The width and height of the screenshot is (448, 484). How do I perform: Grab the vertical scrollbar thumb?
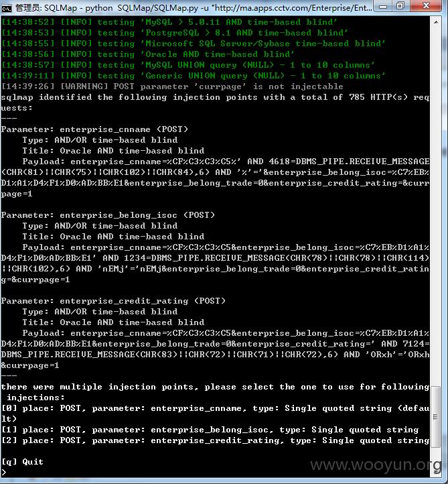pyautogui.click(x=435, y=417)
